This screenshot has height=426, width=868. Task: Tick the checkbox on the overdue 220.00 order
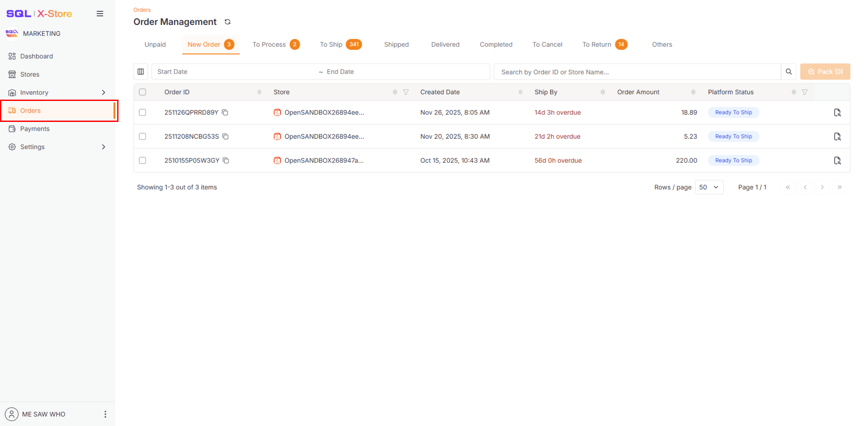pos(142,161)
